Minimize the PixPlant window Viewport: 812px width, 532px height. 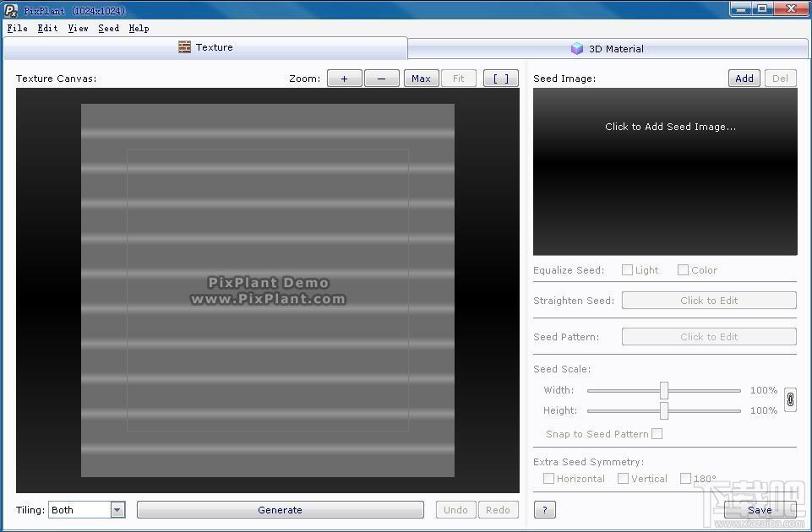[x=742, y=8]
